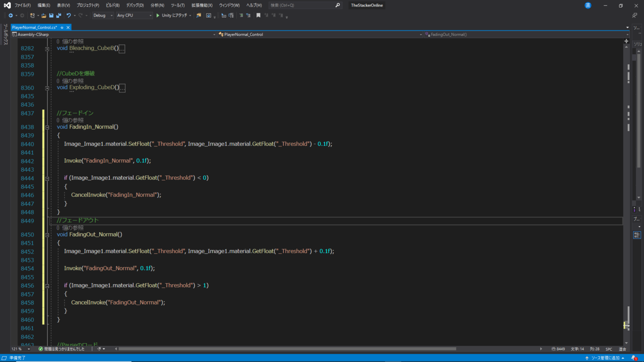Screen dimensions: 644x362
Task: Expand the collapsed Bleaching_CubeB() method
Action: tap(47, 48)
